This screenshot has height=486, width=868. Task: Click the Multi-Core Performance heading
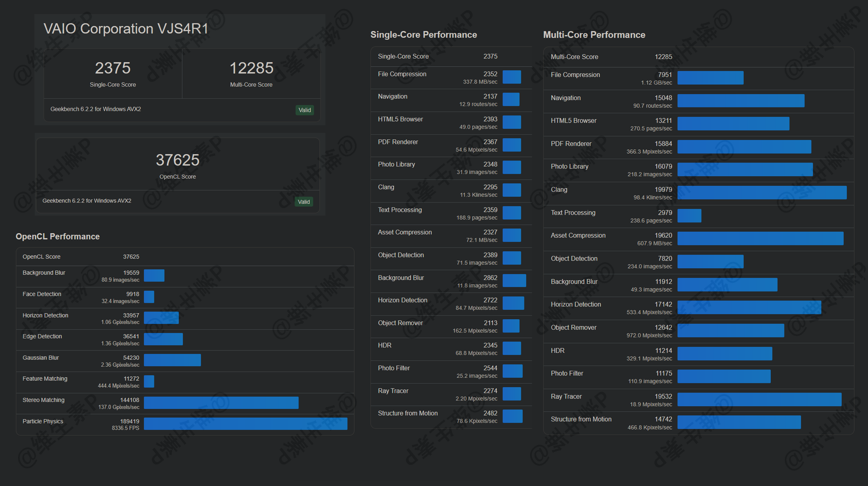click(594, 35)
